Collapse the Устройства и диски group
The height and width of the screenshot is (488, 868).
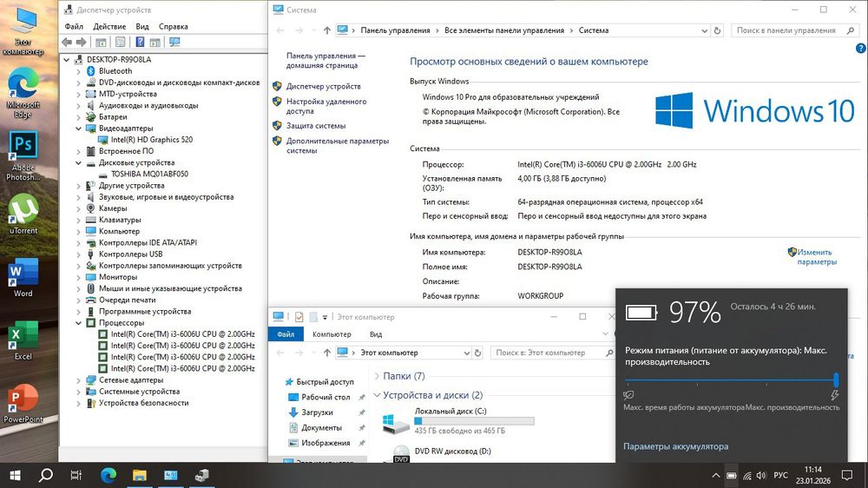click(377, 395)
